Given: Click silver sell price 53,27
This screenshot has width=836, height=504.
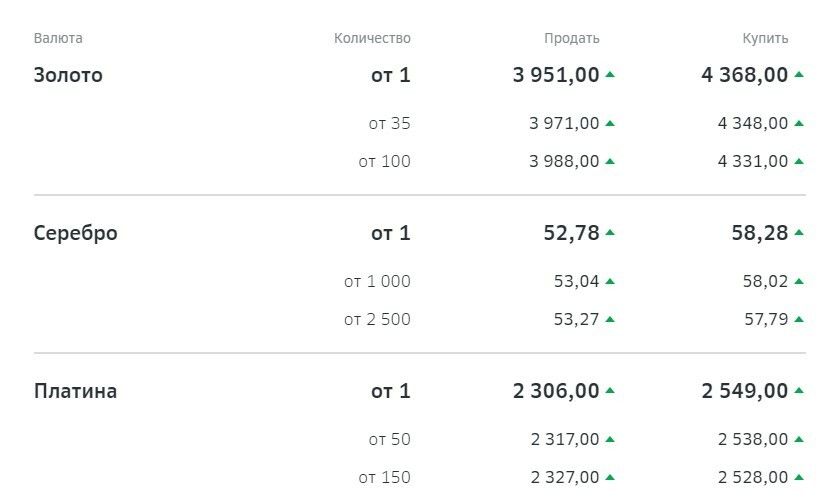Looking at the screenshot, I should [x=576, y=319].
